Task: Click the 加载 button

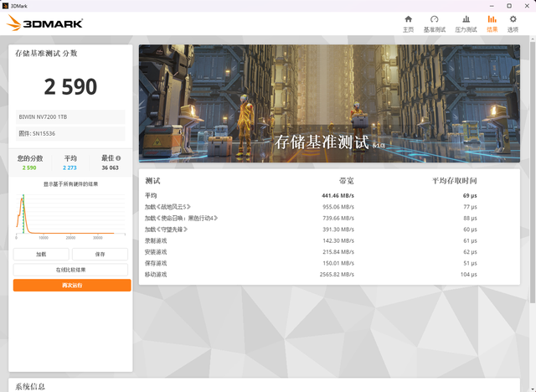Action: [x=41, y=255]
